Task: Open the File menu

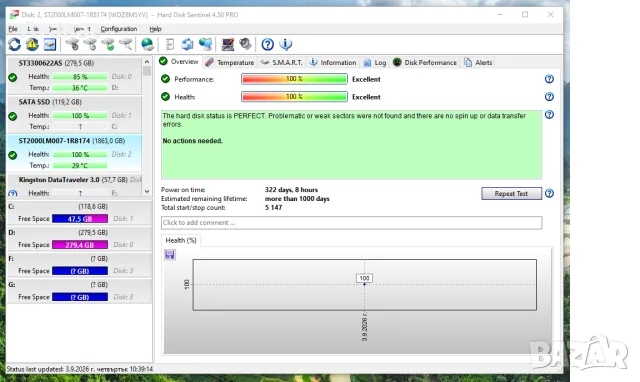Action: tap(13, 29)
